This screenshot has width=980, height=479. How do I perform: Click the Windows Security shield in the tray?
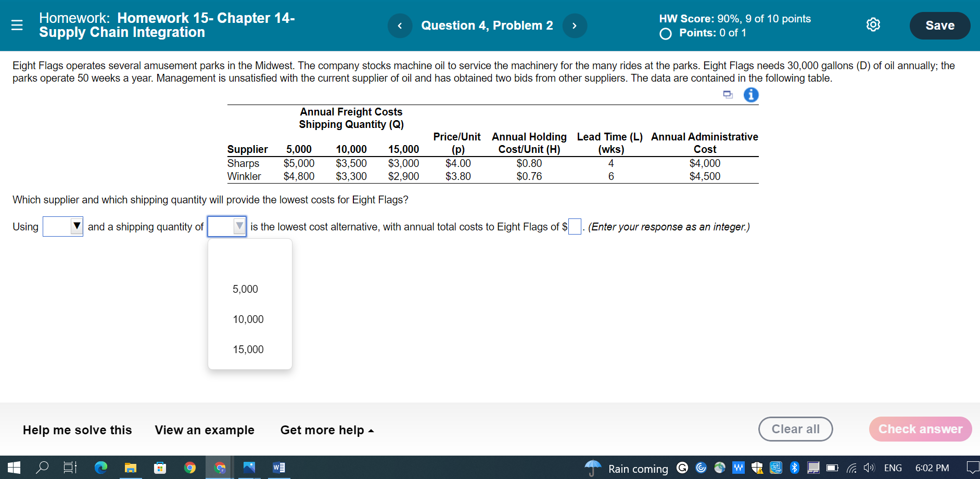click(x=757, y=468)
